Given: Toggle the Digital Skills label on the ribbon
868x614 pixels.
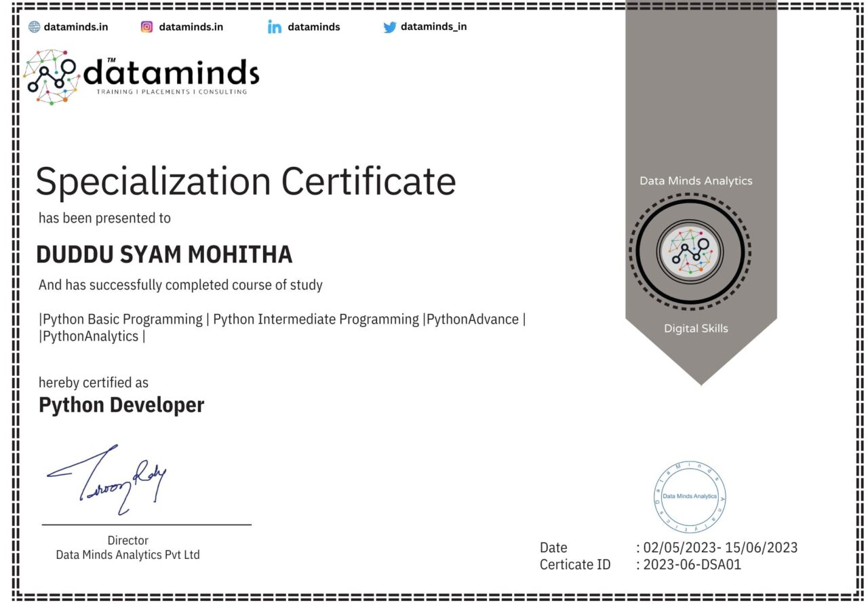Looking at the screenshot, I should pyautogui.click(x=696, y=328).
